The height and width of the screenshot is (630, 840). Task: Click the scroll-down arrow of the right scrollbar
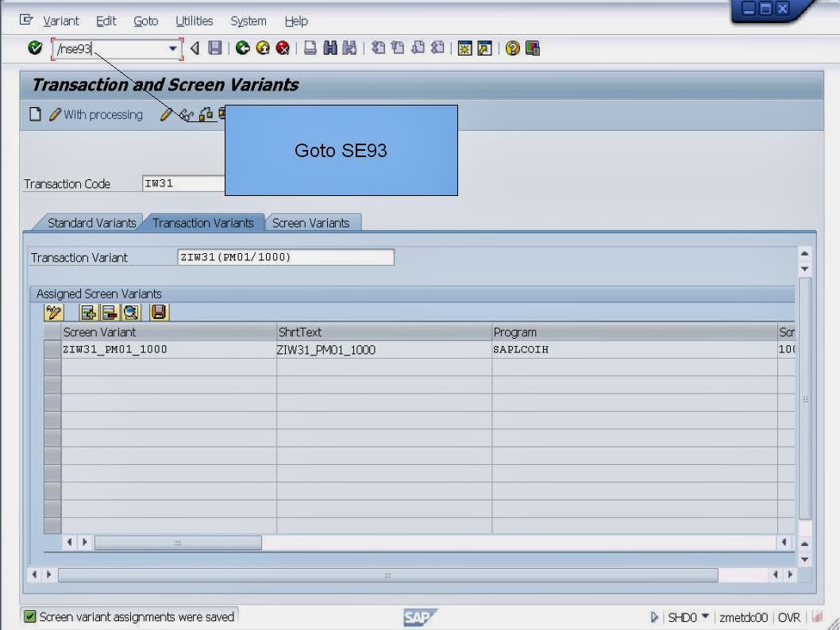click(804, 267)
